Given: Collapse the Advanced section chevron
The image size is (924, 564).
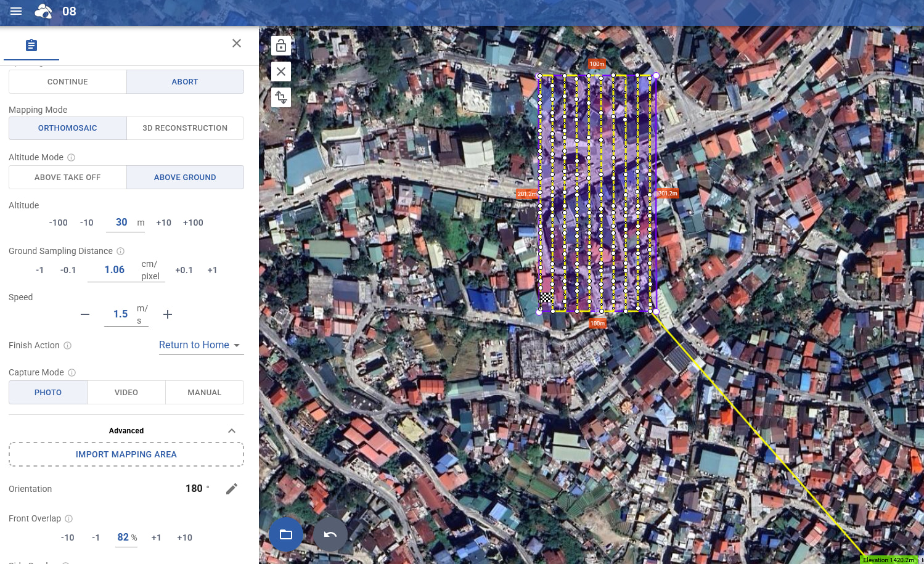Looking at the screenshot, I should [x=232, y=431].
